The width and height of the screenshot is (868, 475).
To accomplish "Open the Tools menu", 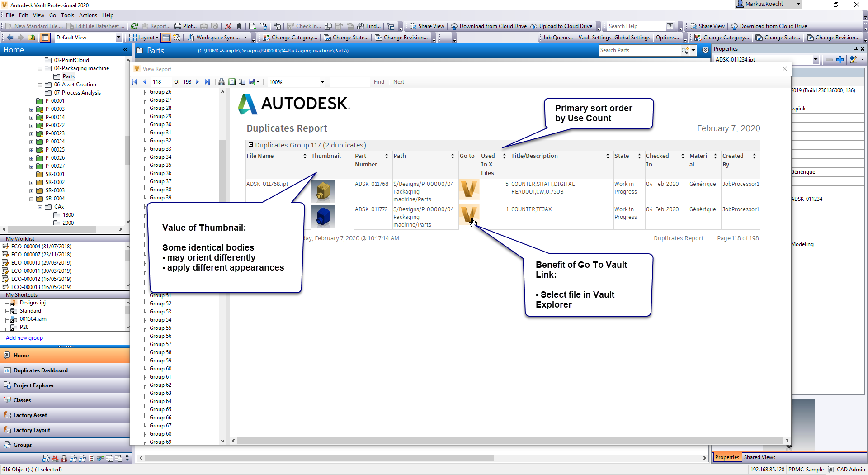I will coord(67,15).
